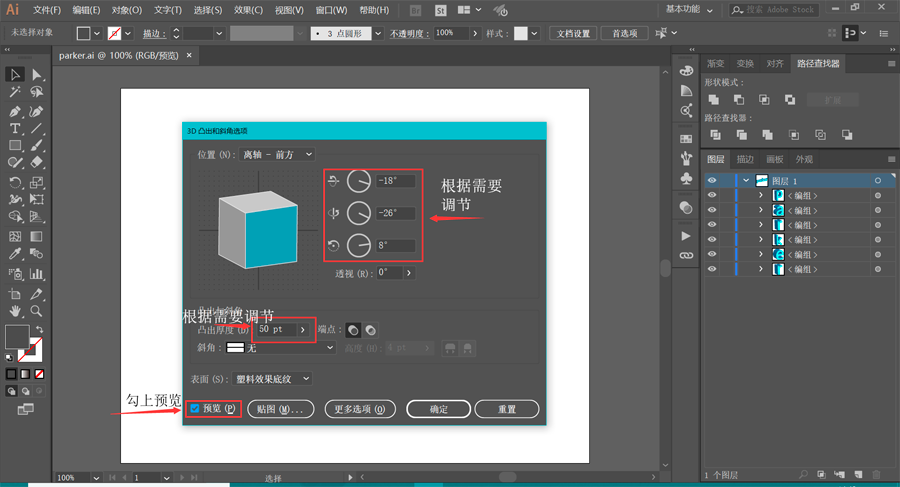Select the Magic Wand tool
Screen dimensions: 900x487
coord(15,92)
